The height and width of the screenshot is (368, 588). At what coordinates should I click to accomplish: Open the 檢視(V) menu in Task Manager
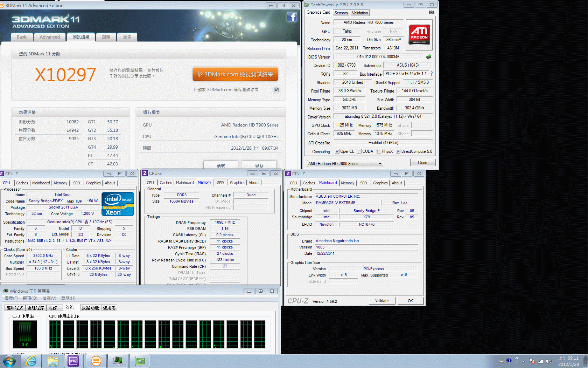click(49, 298)
